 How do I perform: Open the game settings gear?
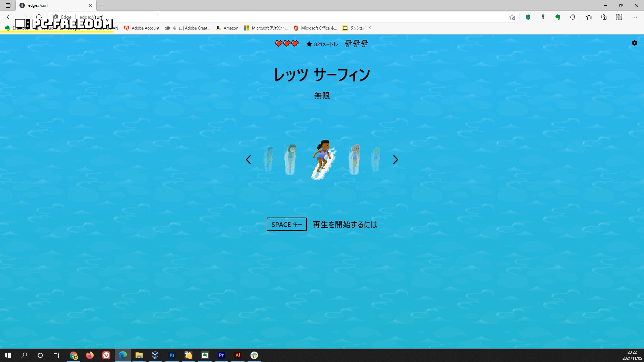point(634,43)
